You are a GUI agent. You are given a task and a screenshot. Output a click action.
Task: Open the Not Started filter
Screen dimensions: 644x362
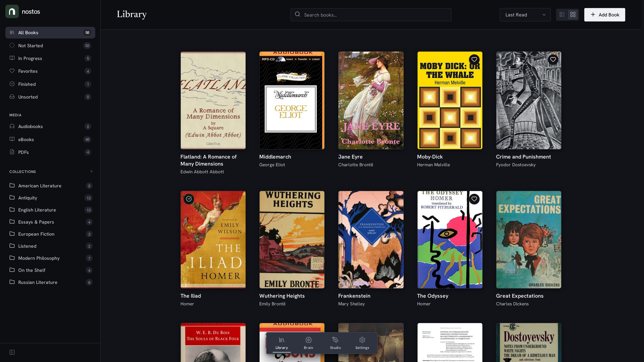pos(50,45)
